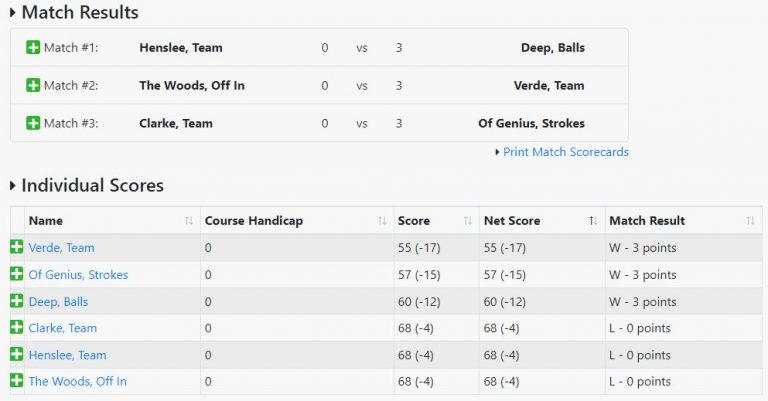This screenshot has width=768, height=401.
Task: Expand The Woods, Off In row plus icon
Action: coord(17,381)
